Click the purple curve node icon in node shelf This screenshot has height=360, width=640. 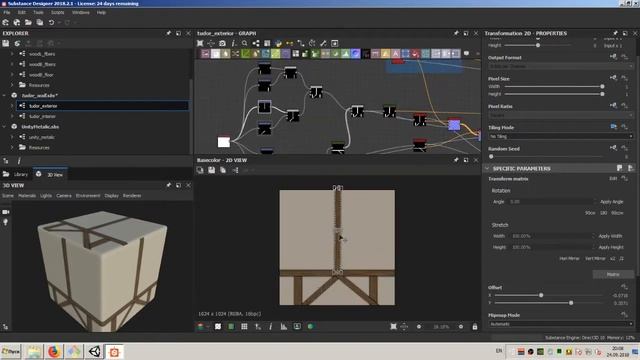pyautogui.click(x=286, y=53)
